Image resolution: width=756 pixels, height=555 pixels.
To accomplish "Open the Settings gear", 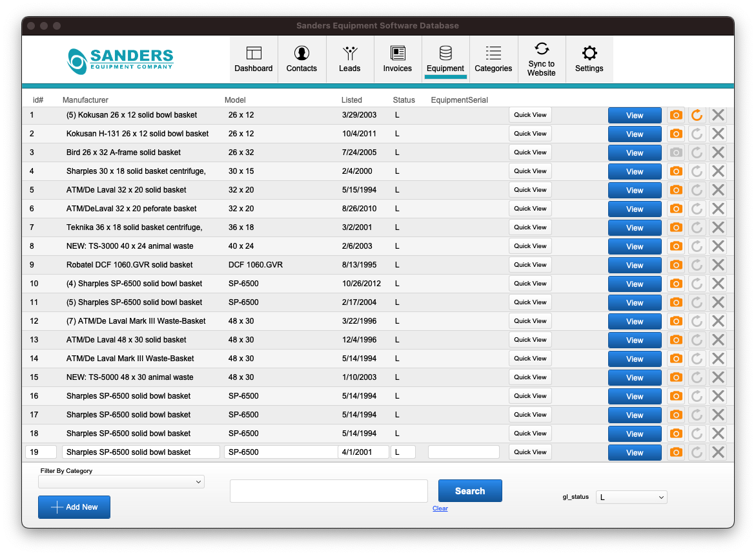I will [x=589, y=59].
